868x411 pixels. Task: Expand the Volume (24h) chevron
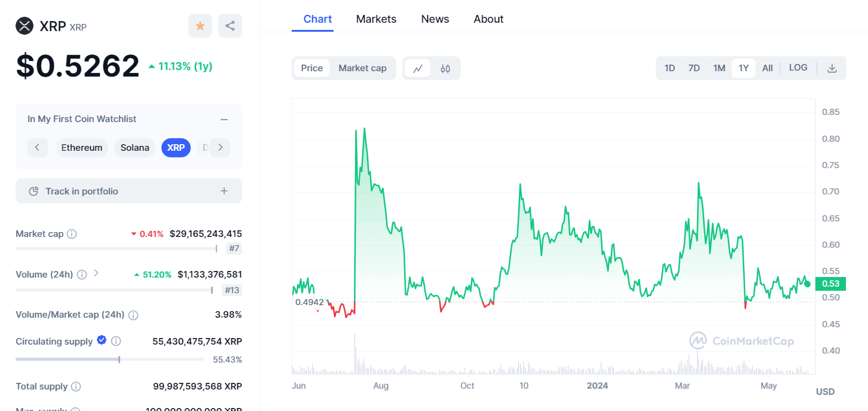pos(97,273)
